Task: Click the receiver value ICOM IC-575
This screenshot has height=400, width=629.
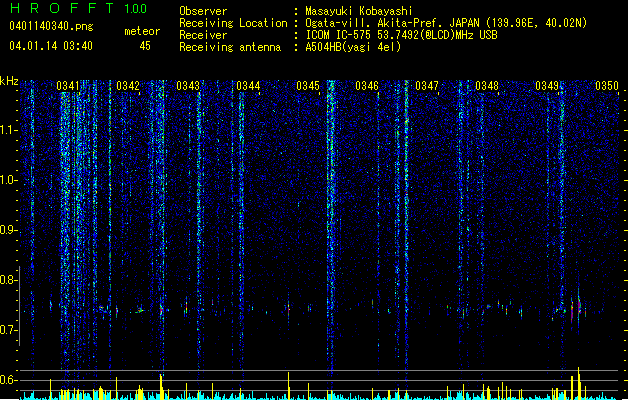Action: (340, 35)
